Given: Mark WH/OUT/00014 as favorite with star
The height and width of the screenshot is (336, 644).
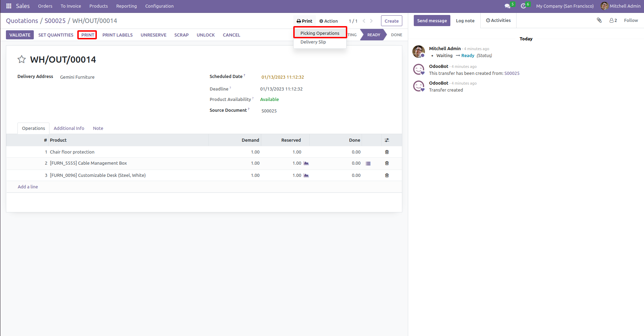Looking at the screenshot, I should click(x=22, y=60).
